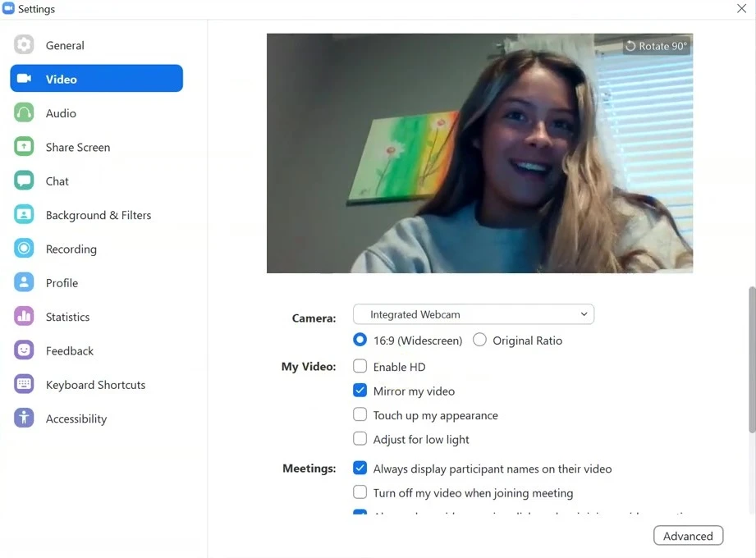Open the Keyboard Shortcuts icon
756x558 pixels.
coord(24,385)
